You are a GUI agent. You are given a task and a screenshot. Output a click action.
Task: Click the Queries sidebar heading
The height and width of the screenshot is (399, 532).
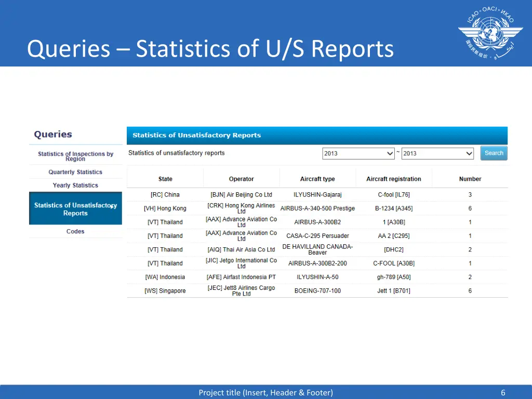pos(53,135)
